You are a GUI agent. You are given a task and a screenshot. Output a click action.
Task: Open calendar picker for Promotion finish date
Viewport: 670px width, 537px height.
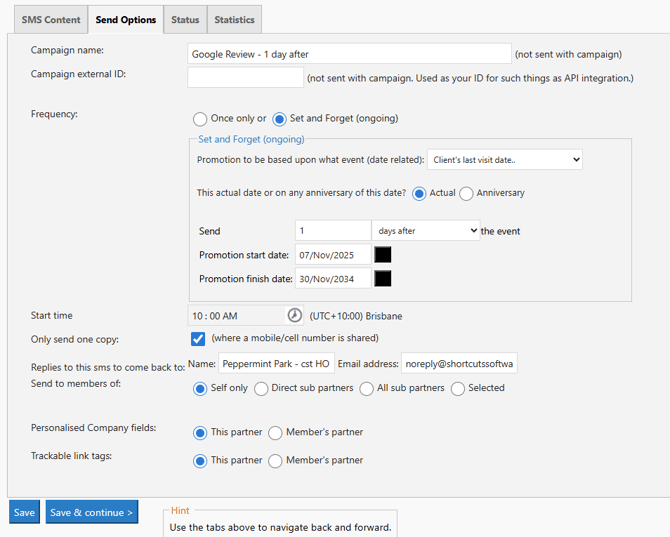[382, 279]
